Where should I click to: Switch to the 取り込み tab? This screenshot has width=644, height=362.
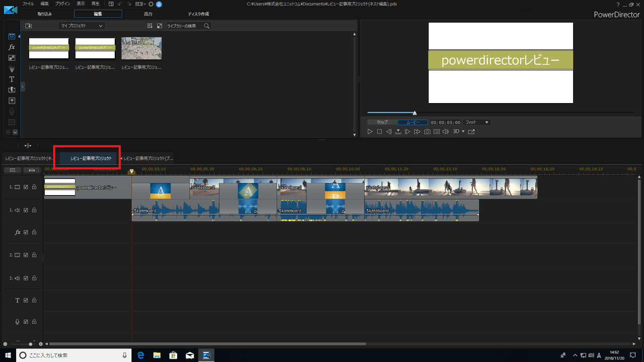(x=45, y=14)
